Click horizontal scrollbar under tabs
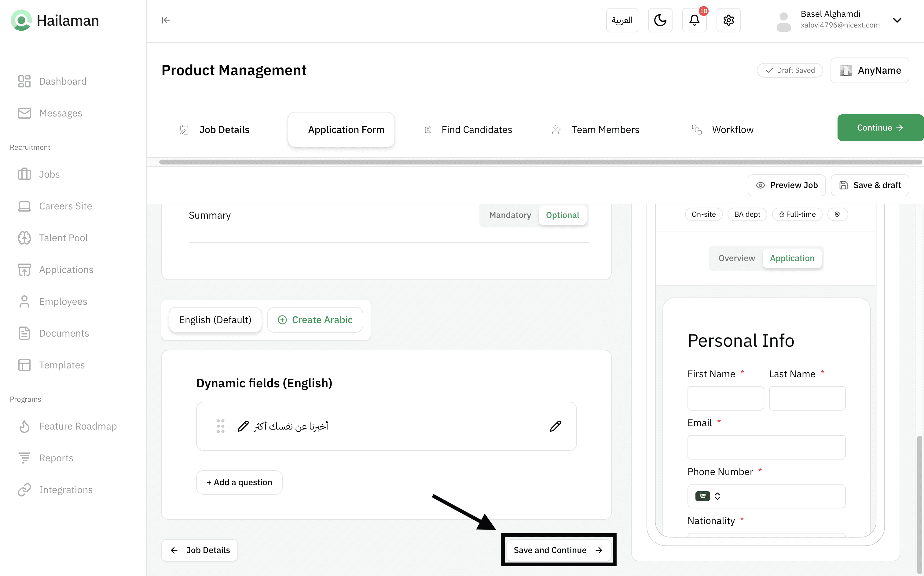 pos(540,162)
